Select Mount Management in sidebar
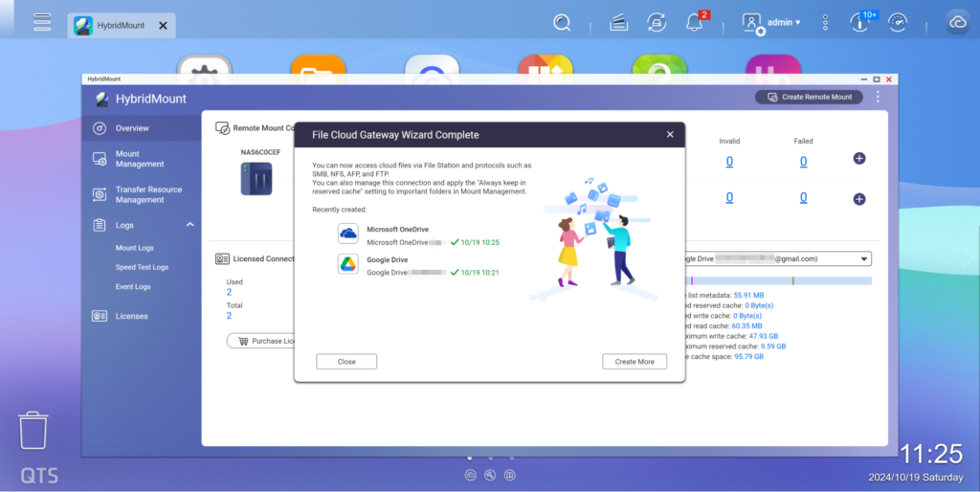The height and width of the screenshot is (492, 980). pyautogui.click(x=140, y=159)
